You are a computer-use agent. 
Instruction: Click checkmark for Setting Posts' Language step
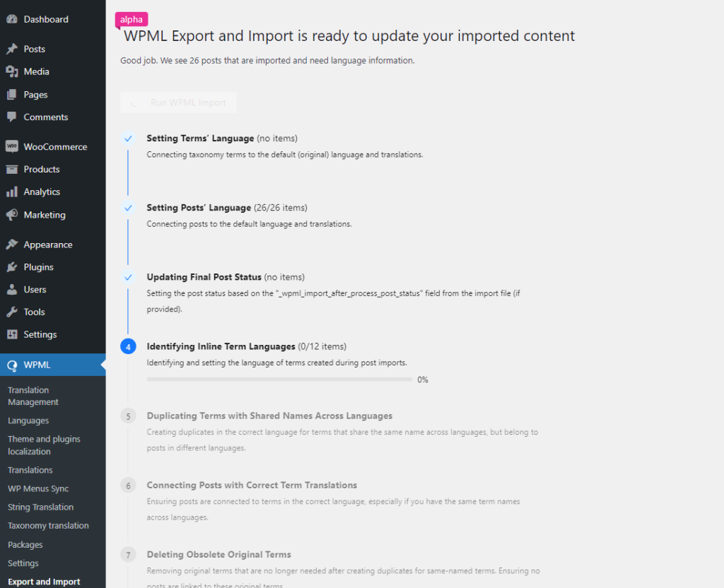pos(129,208)
